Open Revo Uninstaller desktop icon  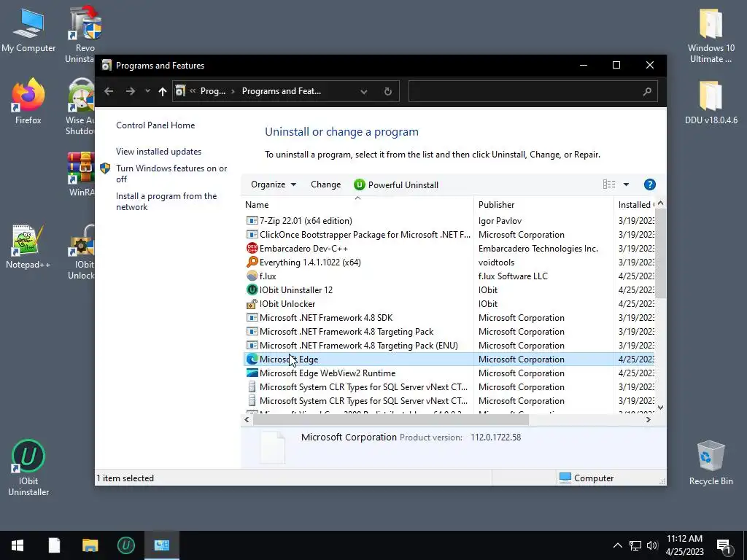click(82, 34)
